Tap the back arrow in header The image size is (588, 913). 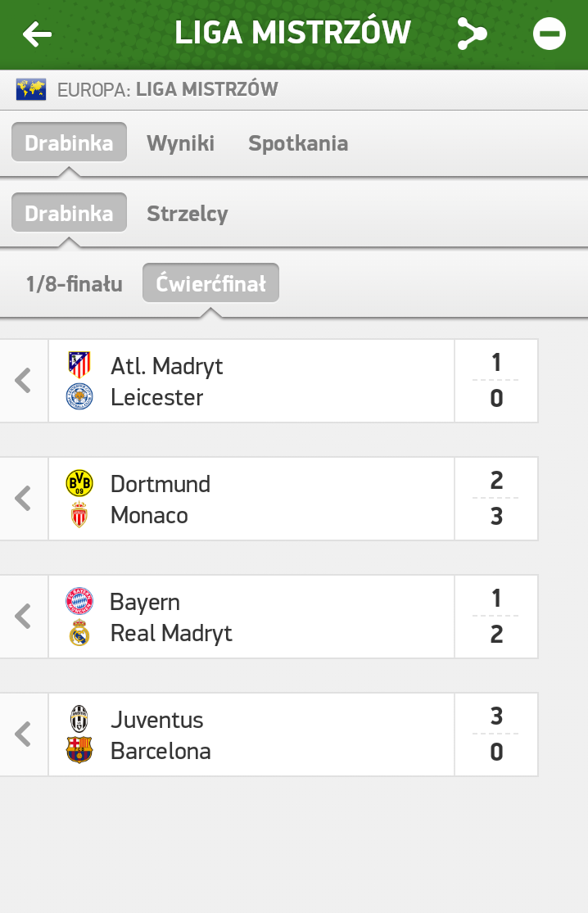tap(37, 34)
